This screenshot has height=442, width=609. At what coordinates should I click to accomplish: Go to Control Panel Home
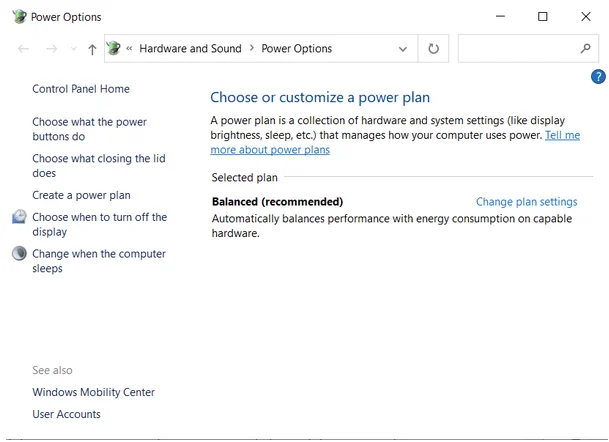click(x=81, y=89)
